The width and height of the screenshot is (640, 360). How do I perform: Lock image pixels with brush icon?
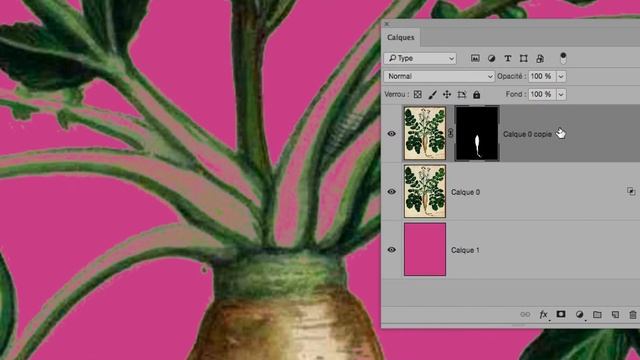click(433, 95)
